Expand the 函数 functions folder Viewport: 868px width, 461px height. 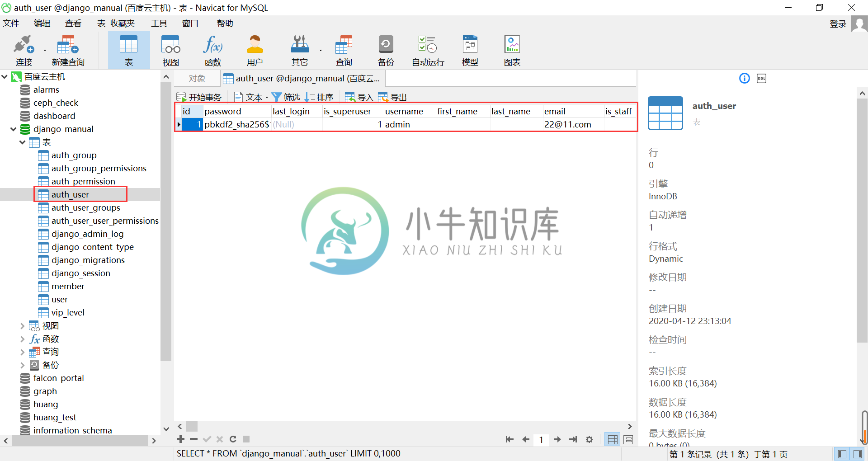tap(23, 339)
